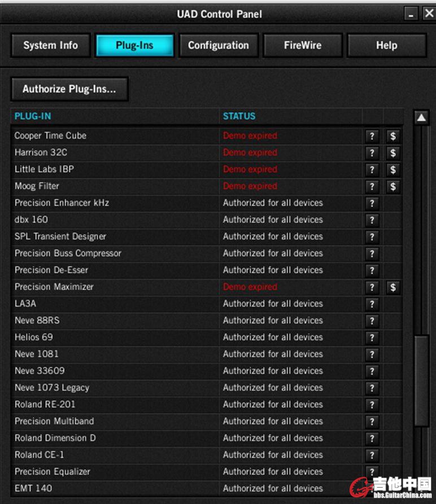Open help for dbx 160

coord(372,220)
